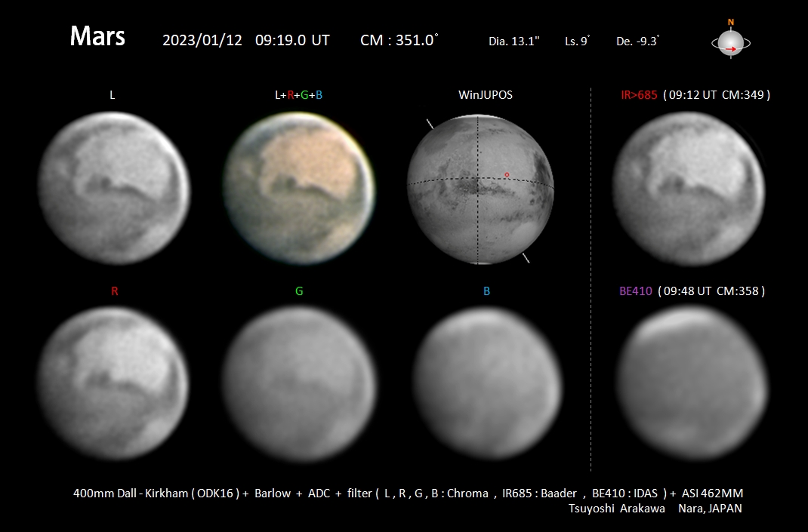Click the red 'IR>685' label
The image size is (808, 532).
click(639, 95)
